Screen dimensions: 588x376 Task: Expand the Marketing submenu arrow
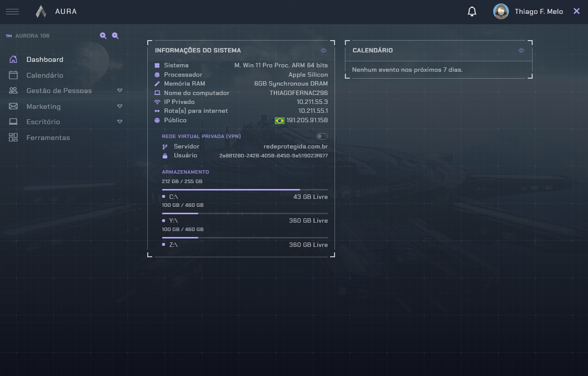[x=120, y=106]
